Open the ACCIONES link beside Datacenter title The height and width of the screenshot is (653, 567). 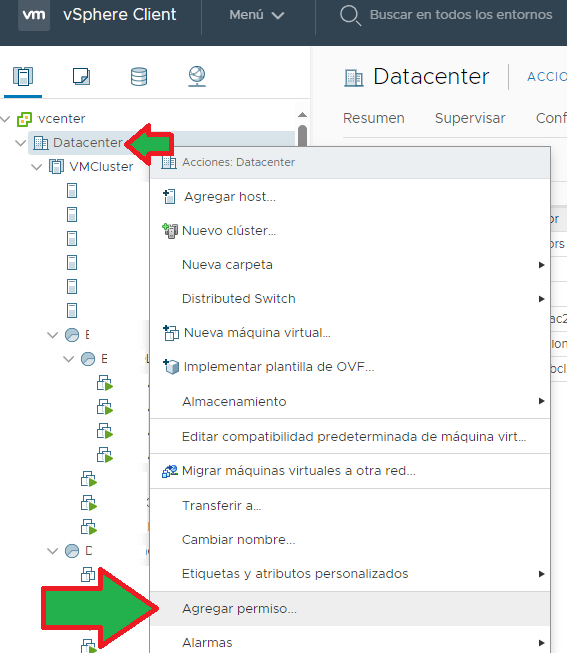coord(547,77)
